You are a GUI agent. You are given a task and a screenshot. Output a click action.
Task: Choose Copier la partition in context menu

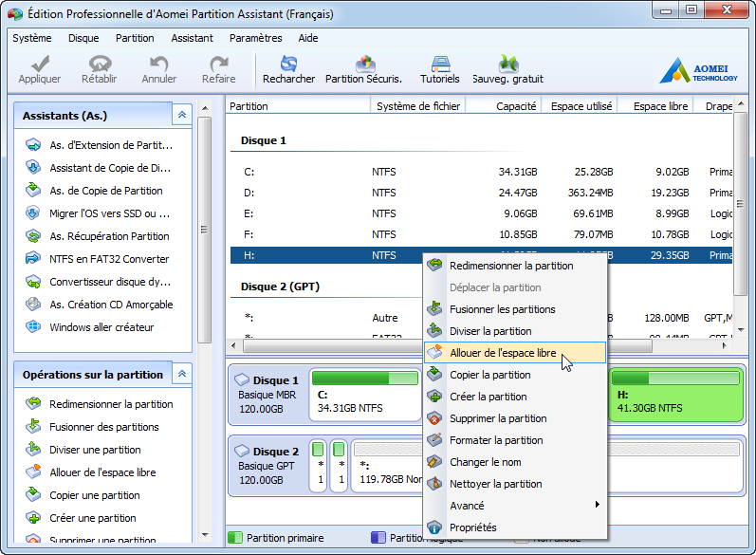[515, 375]
